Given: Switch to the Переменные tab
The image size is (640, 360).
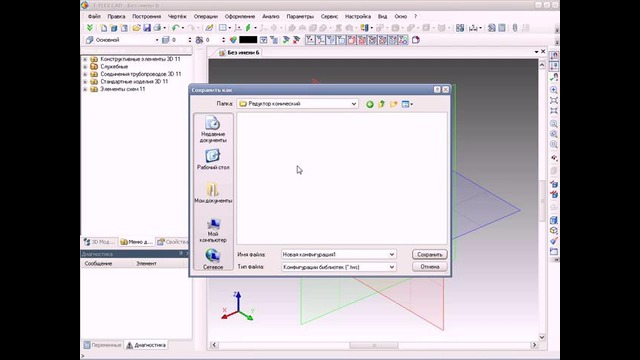Looking at the screenshot, I should pyautogui.click(x=103, y=345).
